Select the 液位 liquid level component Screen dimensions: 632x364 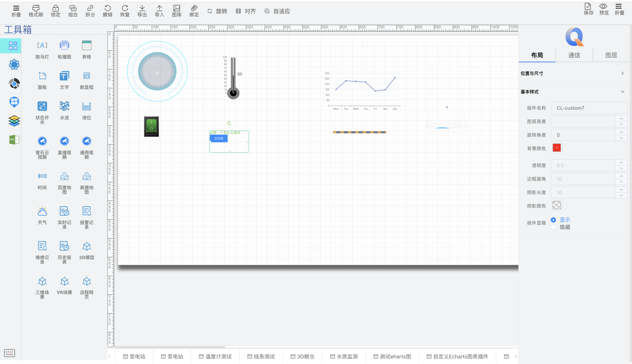point(87,106)
